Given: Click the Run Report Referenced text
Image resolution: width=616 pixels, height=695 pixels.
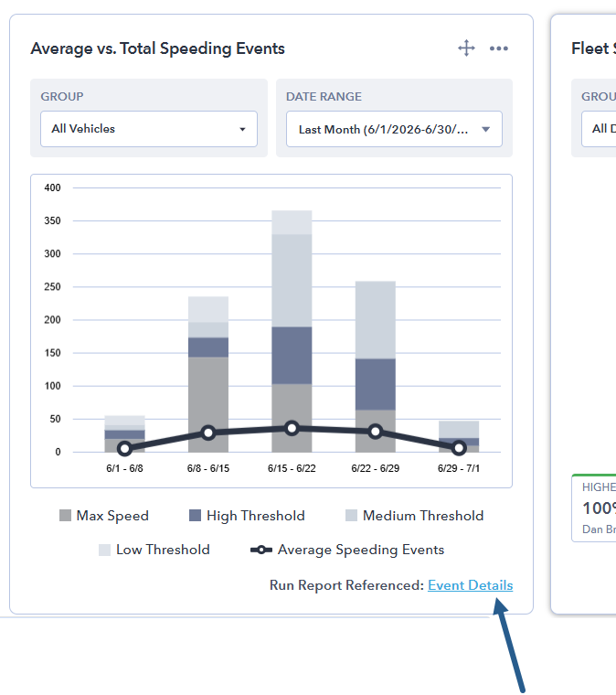Looking at the screenshot, I should tap(346, 585).
